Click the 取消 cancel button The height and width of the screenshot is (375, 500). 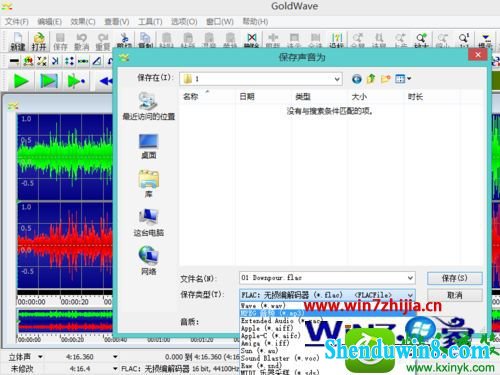pos(455,295)
